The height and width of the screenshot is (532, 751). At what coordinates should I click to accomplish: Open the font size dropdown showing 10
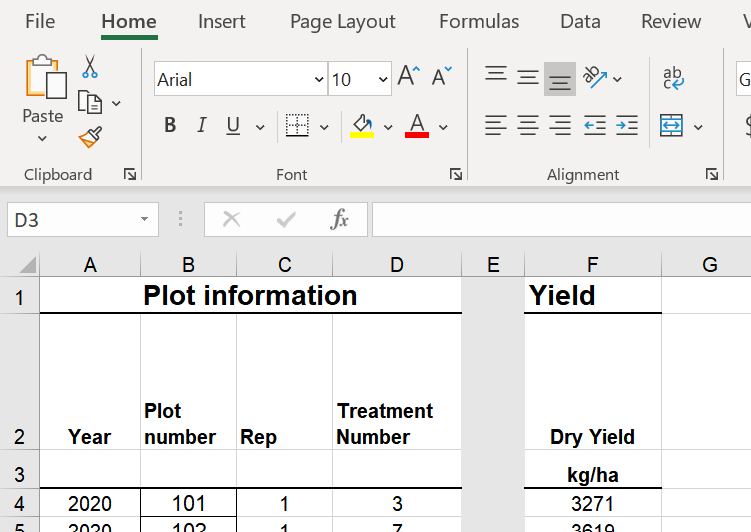point(383,80)
